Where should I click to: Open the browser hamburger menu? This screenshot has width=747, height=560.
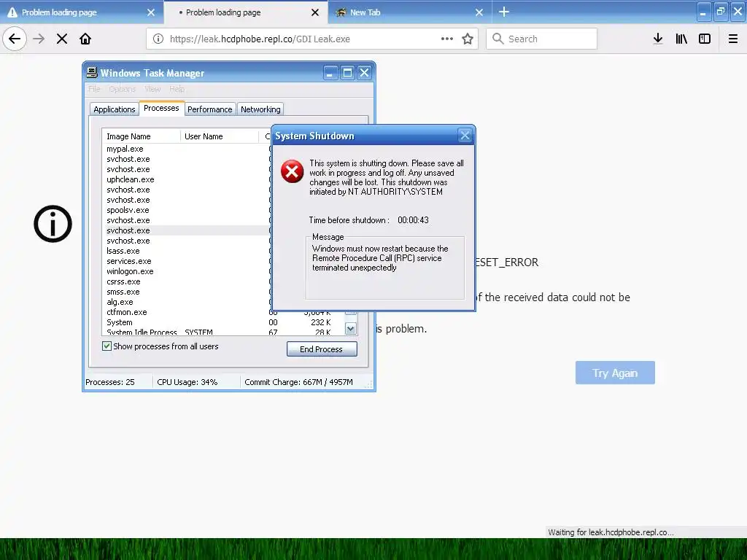[x=733, y=39]
